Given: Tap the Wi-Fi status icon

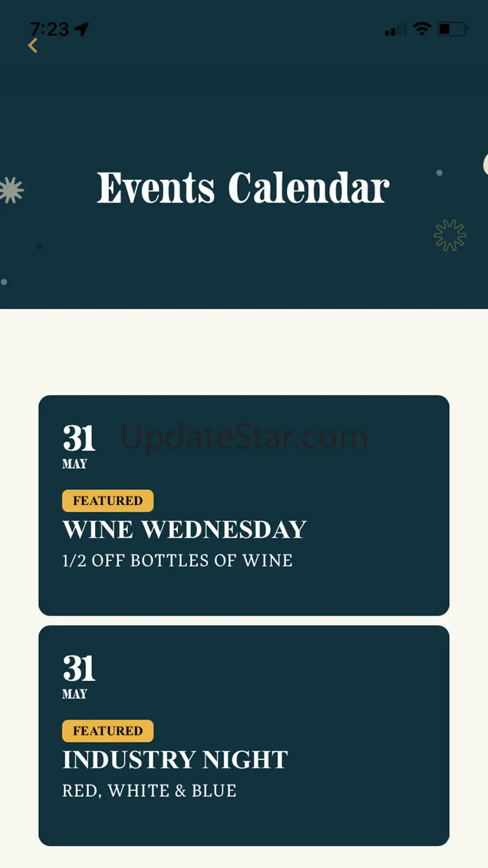Looking at the screenshot, I should 422,29.
